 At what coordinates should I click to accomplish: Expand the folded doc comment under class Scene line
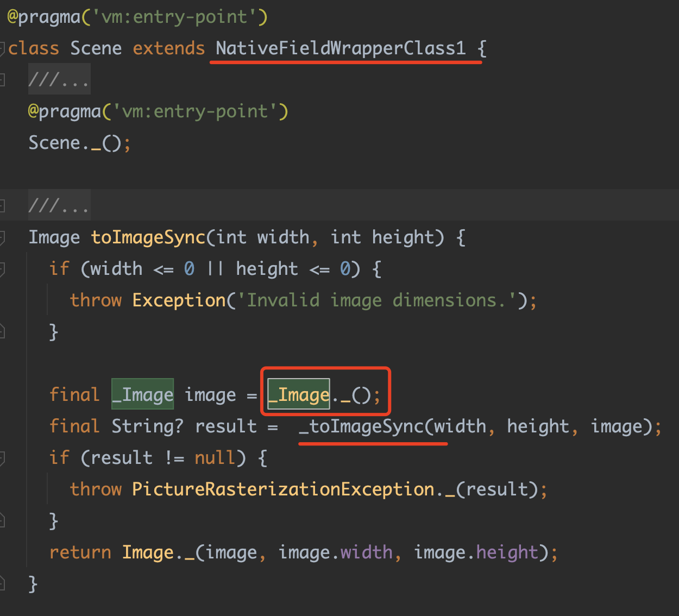click(x=59, y=80)
